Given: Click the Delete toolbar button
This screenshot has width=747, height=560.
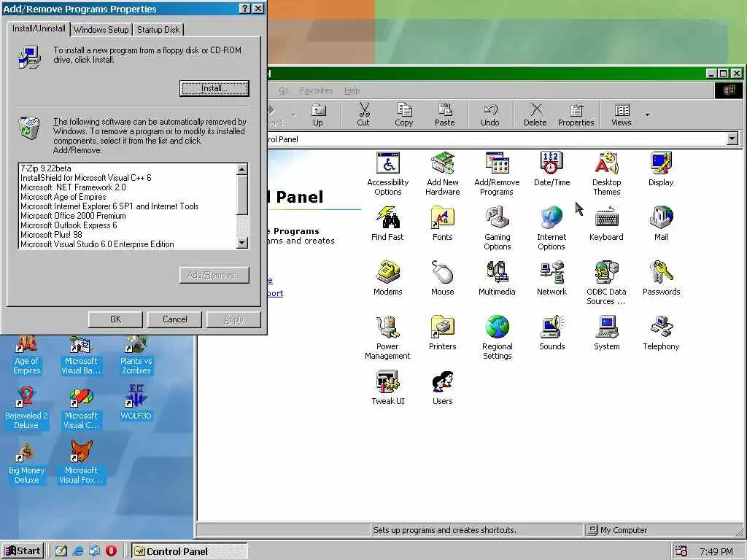Looking at the screenshot, I should (x=535, y=115).
